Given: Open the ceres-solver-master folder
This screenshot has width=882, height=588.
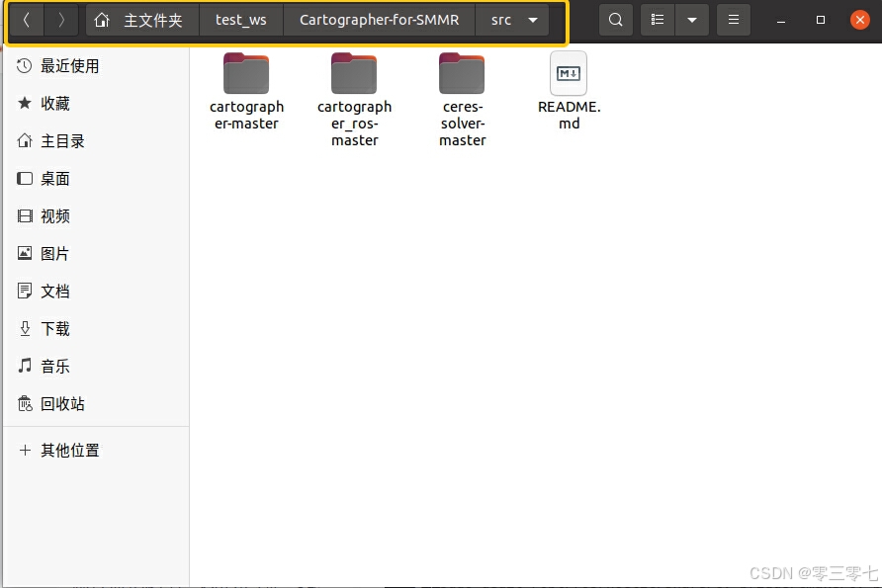Looking at the screenshot, I should 463,74.
